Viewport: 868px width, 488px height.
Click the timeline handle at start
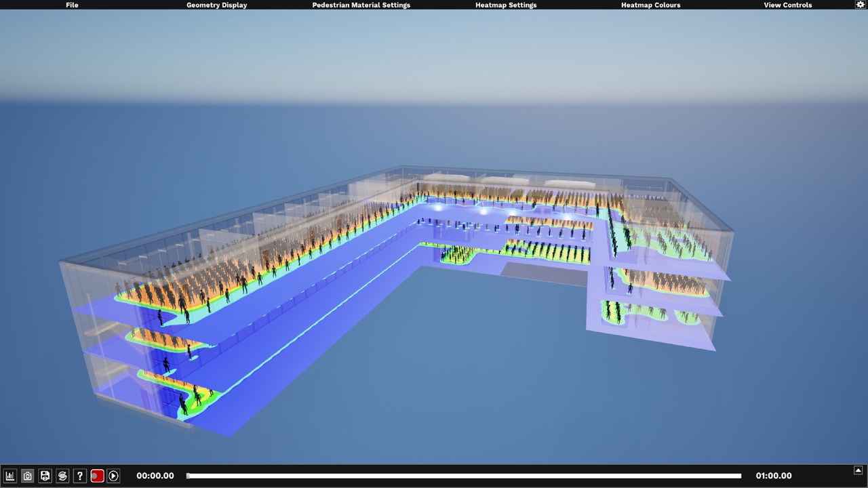[x=189, y=476]
